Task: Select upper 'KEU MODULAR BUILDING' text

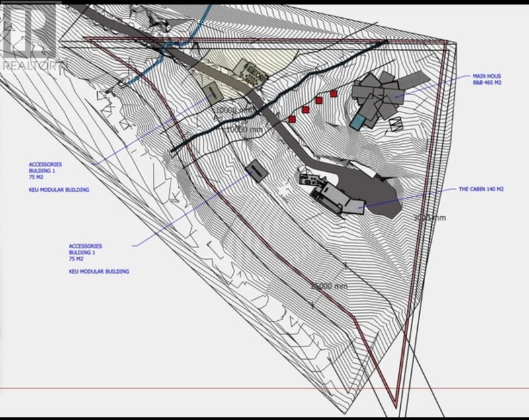Action: (59, 190)
